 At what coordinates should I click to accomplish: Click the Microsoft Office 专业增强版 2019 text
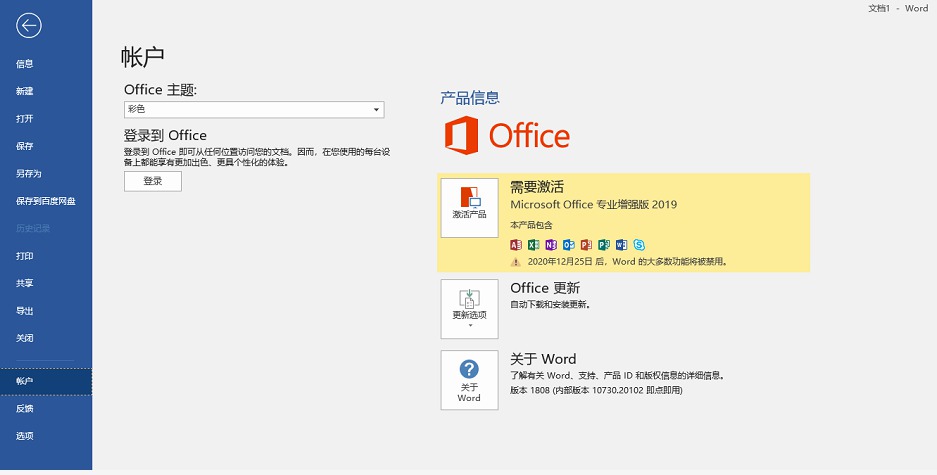(x=593, y=204)
